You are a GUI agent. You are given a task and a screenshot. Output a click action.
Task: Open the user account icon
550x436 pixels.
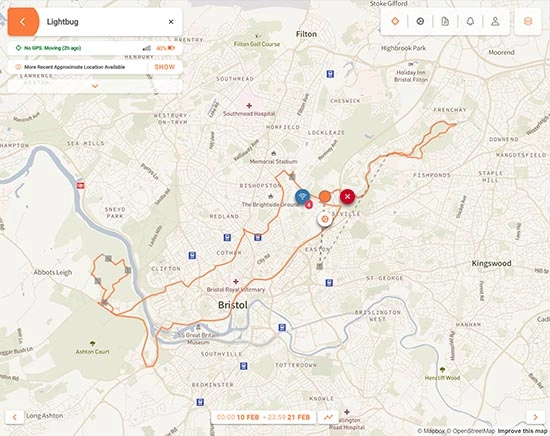[x=495, y=21]
